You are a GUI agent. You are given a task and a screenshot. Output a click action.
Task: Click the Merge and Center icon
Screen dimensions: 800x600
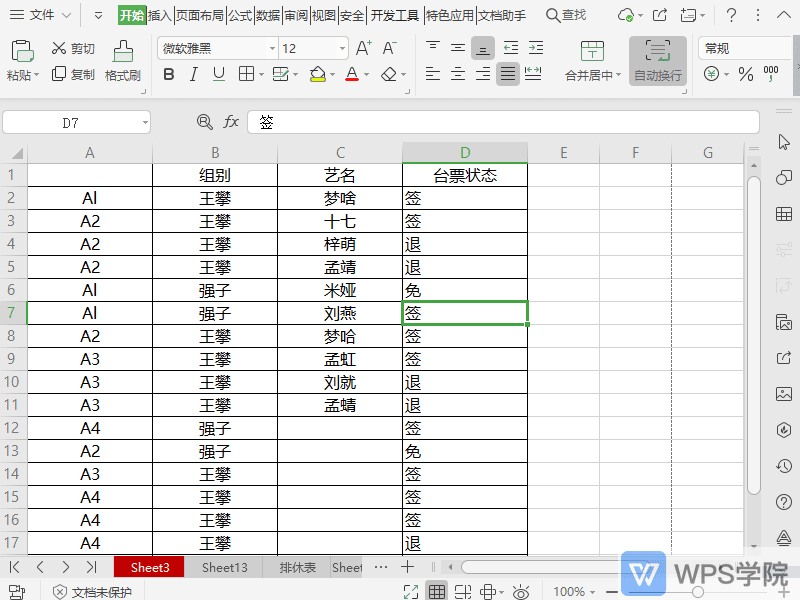(592, 52)
